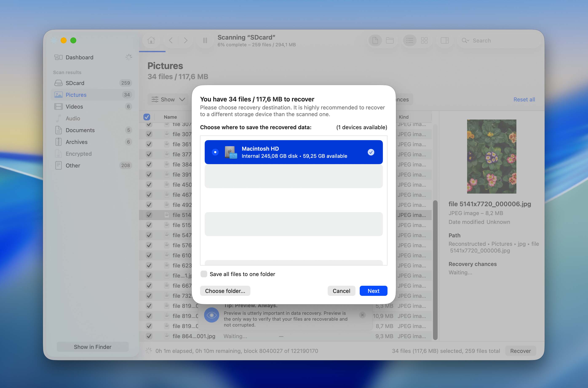Click the Archives zip icon in sidebar
588x388 pixels.
tap(59, 142)
